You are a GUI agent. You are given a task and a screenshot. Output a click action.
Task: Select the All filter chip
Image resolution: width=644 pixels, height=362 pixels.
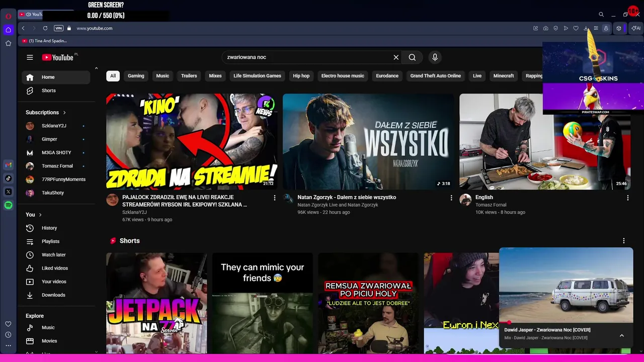click(113, 76)
